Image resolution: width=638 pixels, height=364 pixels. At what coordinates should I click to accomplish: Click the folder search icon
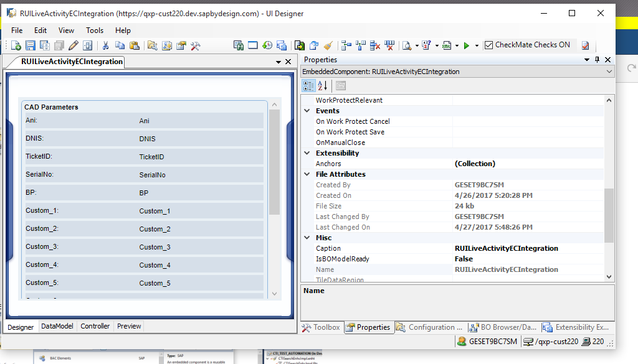point(152,45)
